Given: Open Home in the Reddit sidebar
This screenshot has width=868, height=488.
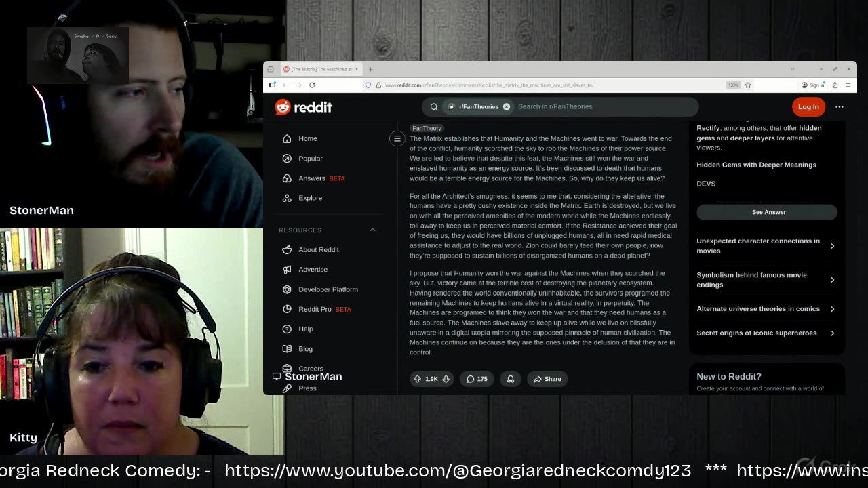Looking at the screenshot, I should pos(307,138).
